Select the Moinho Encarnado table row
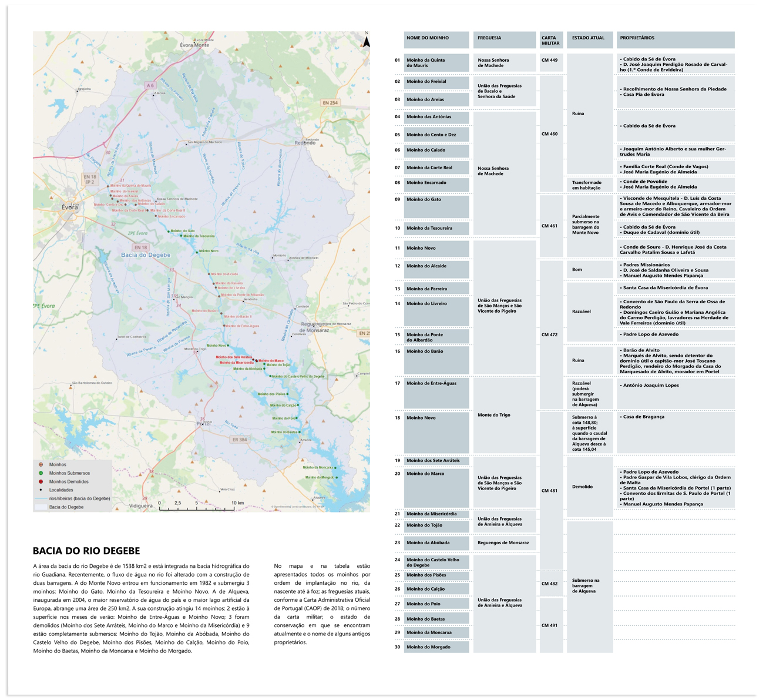 pyautogui.click(x=436, y=183)
